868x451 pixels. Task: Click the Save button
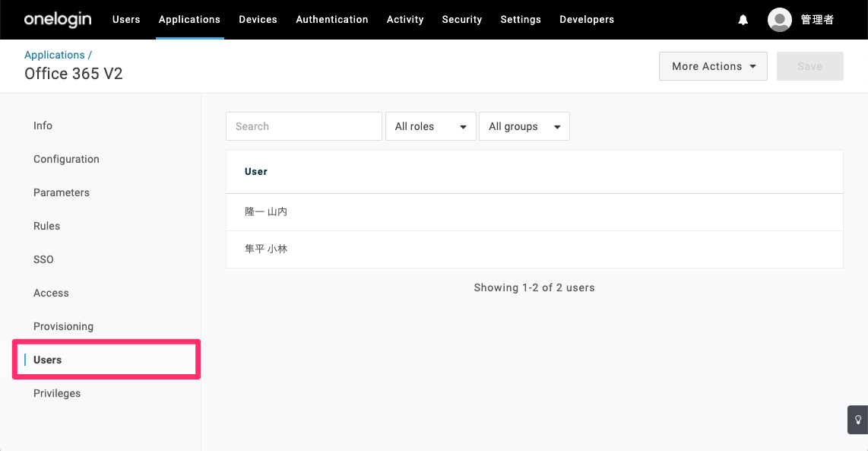point(810,66)
